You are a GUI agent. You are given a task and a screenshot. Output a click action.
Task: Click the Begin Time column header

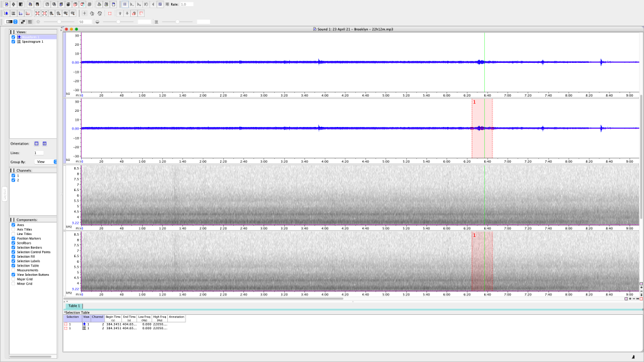click(x=113, y=318)
